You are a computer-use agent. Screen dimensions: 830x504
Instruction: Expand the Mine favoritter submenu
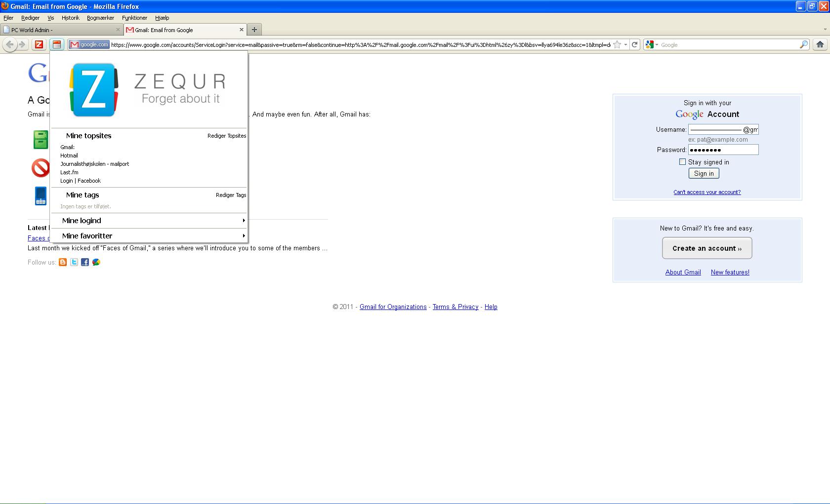point(149,236)
